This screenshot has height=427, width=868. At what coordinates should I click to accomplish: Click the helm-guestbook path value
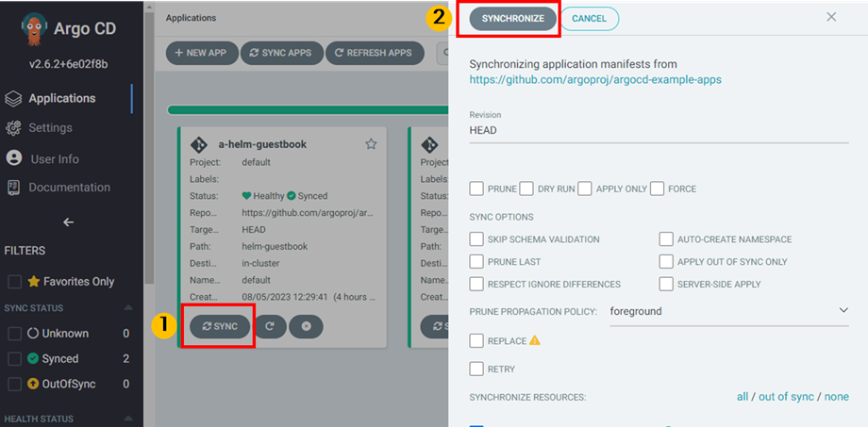(x=275, y=246)
